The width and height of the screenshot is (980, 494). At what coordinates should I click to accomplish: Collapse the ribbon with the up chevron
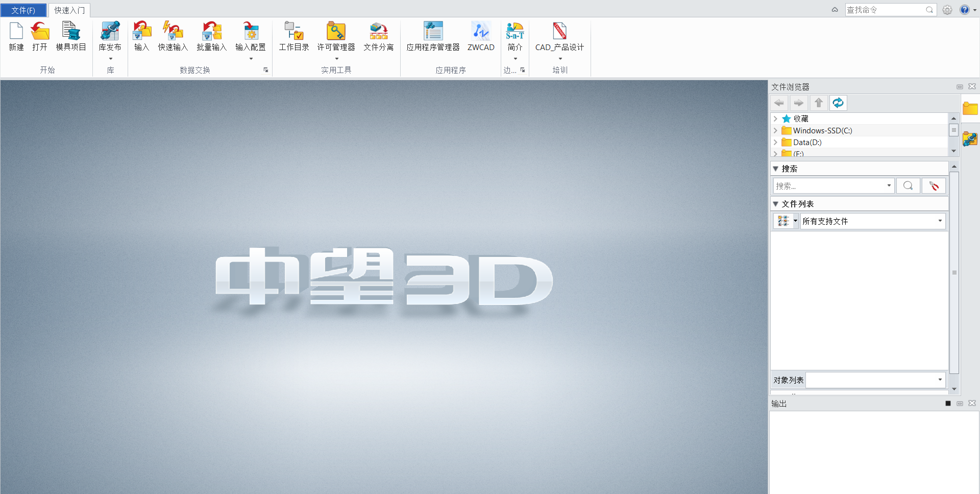835,10
